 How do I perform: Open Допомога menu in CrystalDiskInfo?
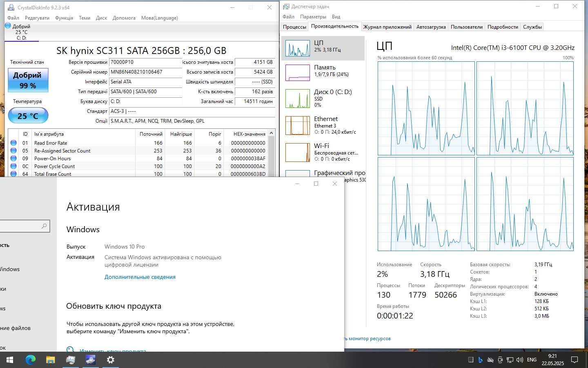[x=124, y=18]
